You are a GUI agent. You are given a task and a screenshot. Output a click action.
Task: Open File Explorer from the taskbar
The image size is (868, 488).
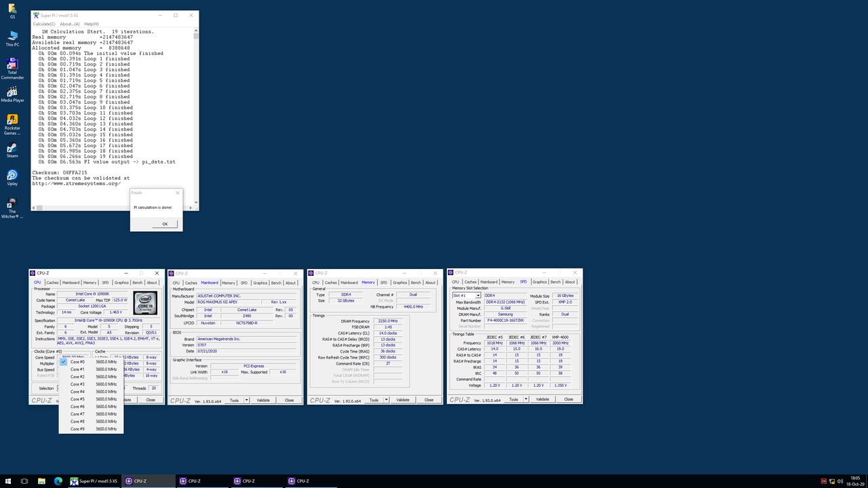coord(41,481)
